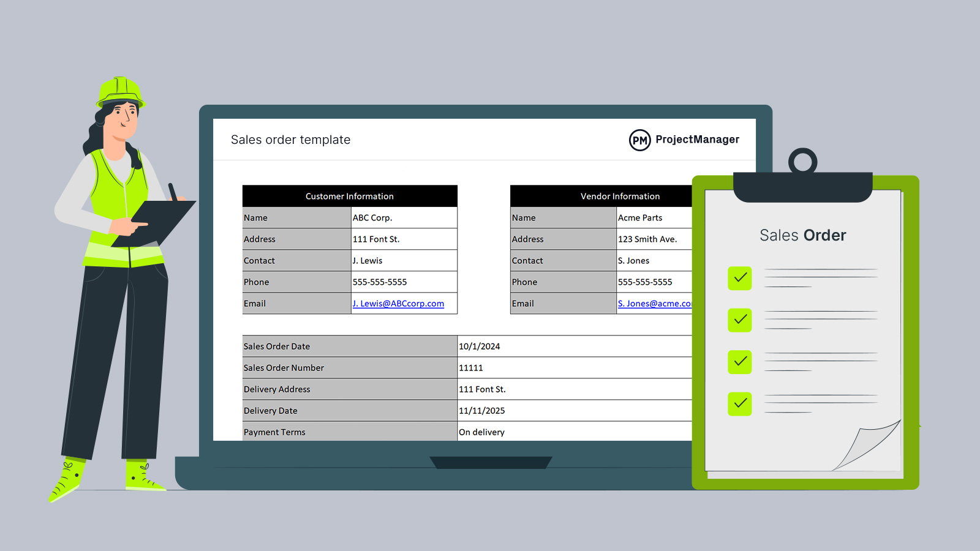This screenshot has height=551, width=980.
Task: Click the ABC Corp. name cell
Action: pyautogui.click(x=404, y=218)
